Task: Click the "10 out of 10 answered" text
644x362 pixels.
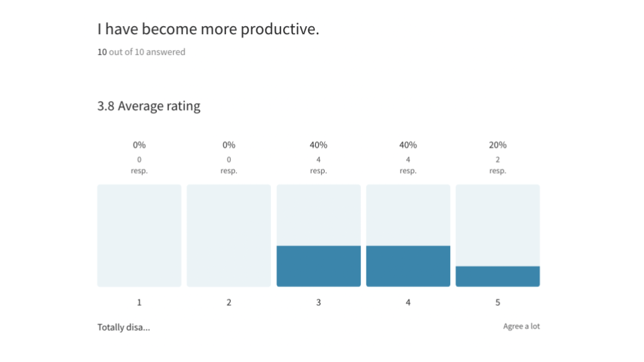Action: pyautogui.click(x=142, y=52)
